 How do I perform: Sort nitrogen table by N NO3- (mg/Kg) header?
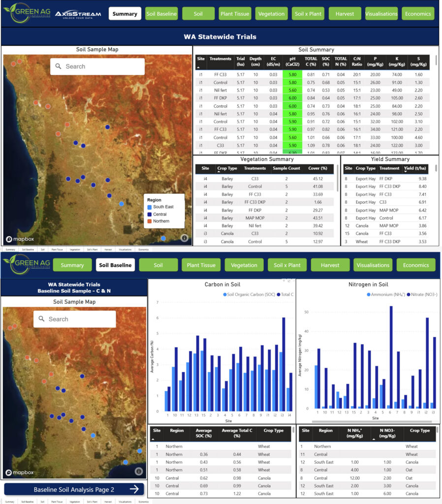386,433
